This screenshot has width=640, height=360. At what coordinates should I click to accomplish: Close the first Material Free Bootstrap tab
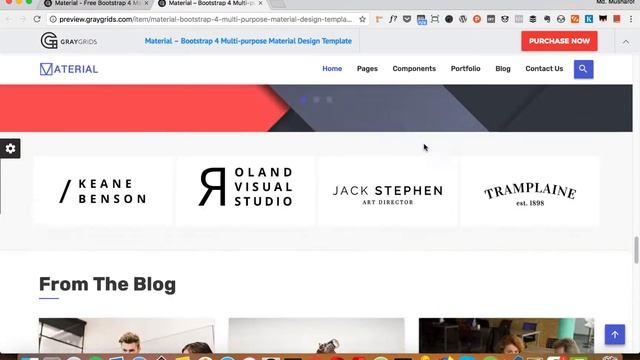pos(147,3)
